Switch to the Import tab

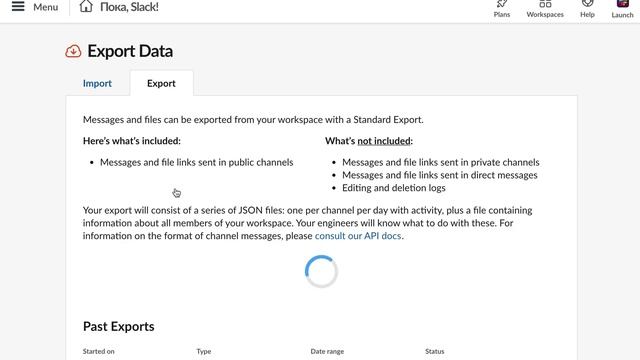point(97,83)
